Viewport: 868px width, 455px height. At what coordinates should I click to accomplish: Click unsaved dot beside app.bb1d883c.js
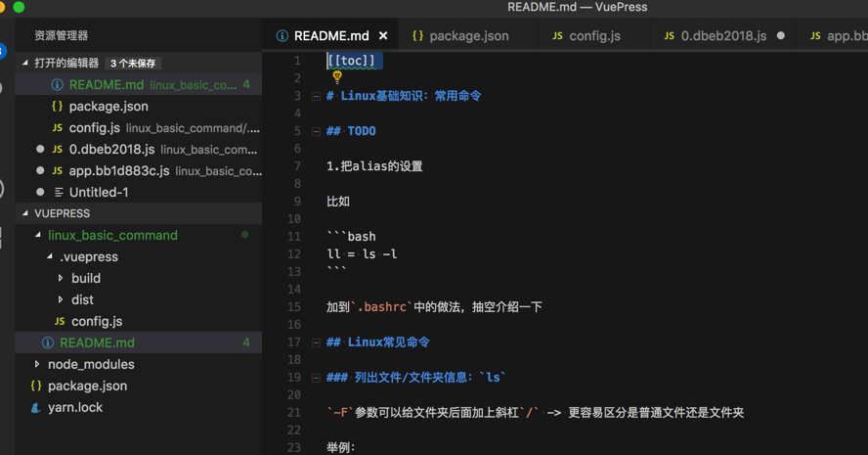pyautogui.click(x=40, y=170)
